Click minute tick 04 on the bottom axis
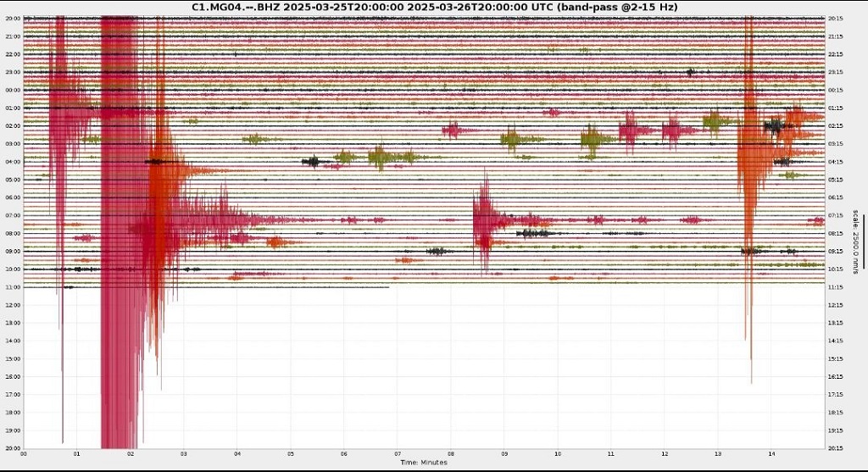This screenshot has width=868, height=472. point(237,454)
